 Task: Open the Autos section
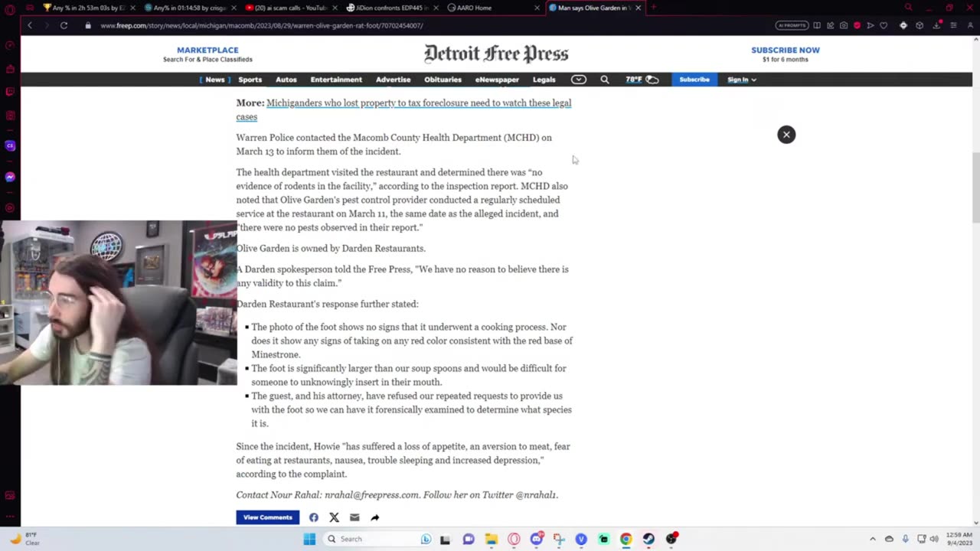[286, 80]
